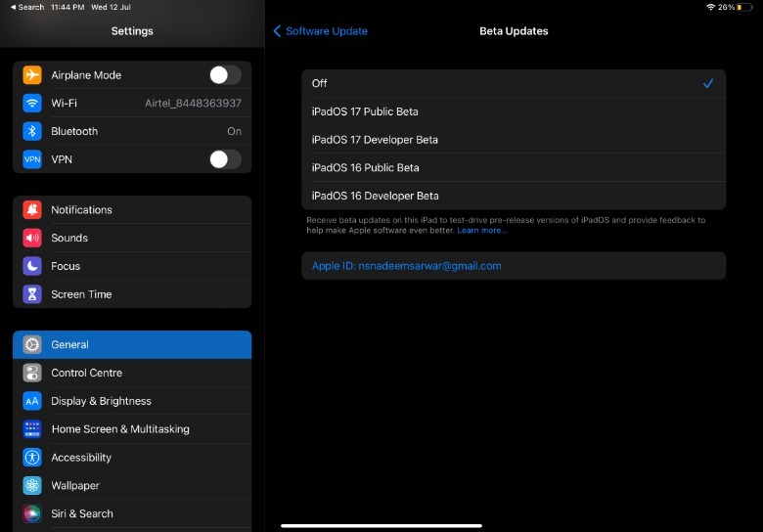Toggle the Airplane Mode switch
The height and width of the screenshot is (532, 763).
(x=225, y=75)
